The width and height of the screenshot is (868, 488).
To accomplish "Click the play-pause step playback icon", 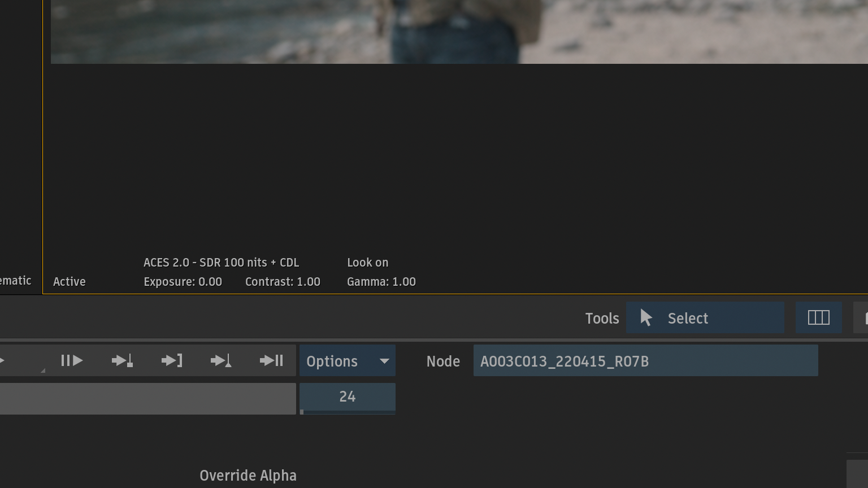I will click(72, 360).
